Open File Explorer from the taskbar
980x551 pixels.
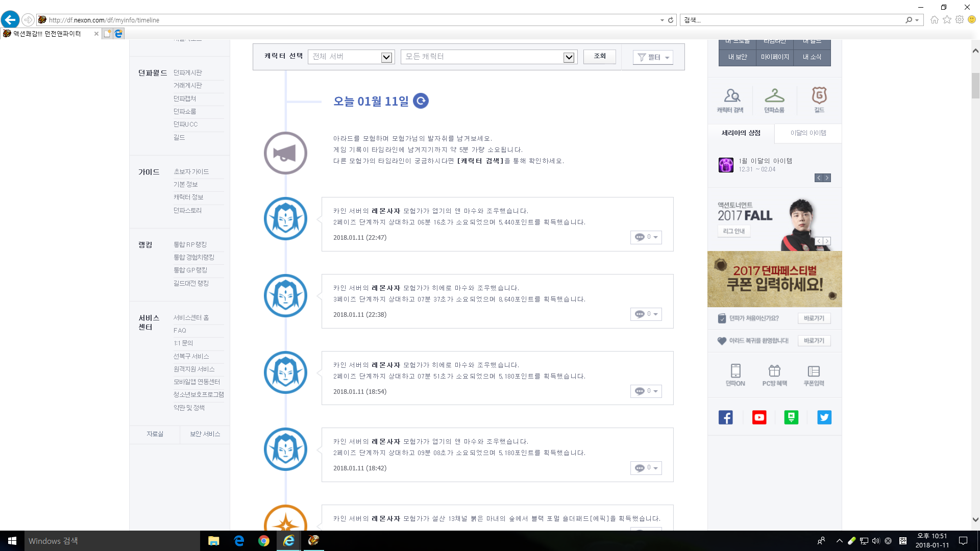tap(213, 541)
